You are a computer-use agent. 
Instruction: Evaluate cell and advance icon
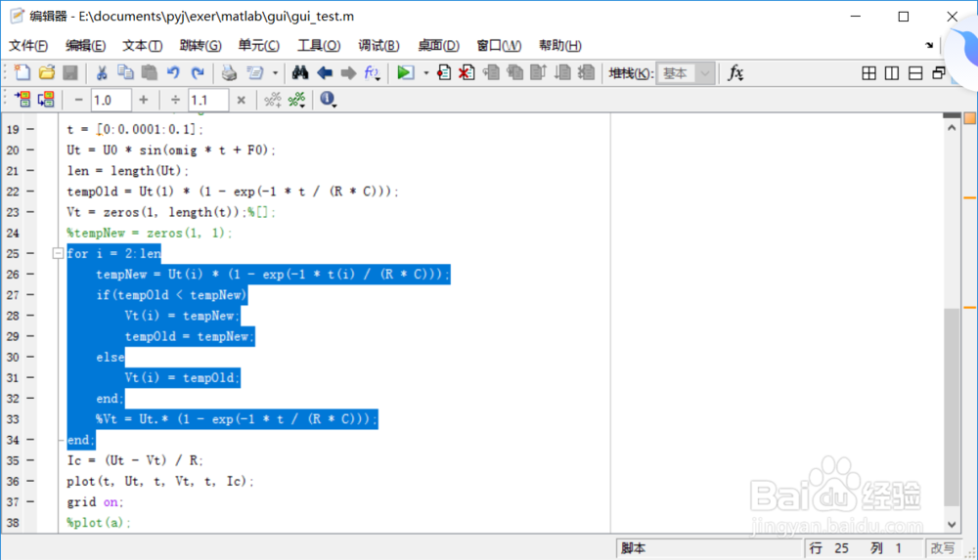pos(46,99)
